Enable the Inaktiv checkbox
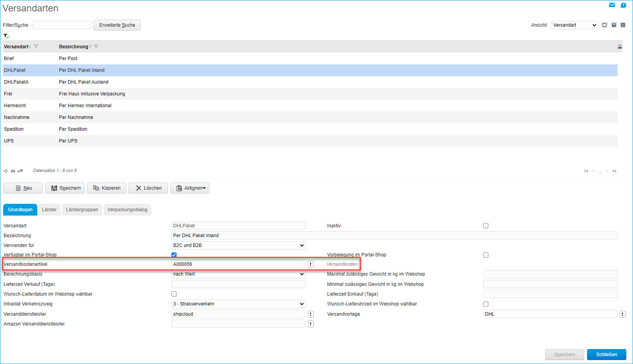The image size is (633, 364). pos(486,226)
